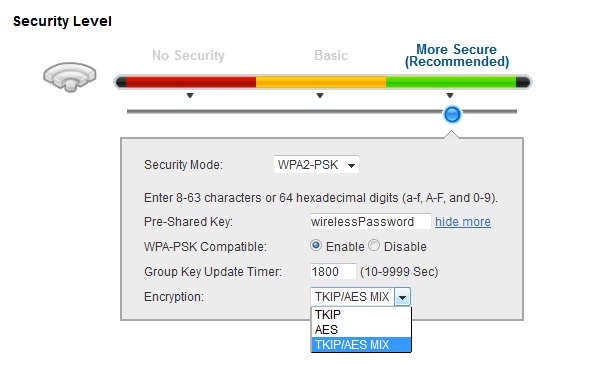Click the hide more link
The height and width of the screenshot is (366, 595).
463,221
